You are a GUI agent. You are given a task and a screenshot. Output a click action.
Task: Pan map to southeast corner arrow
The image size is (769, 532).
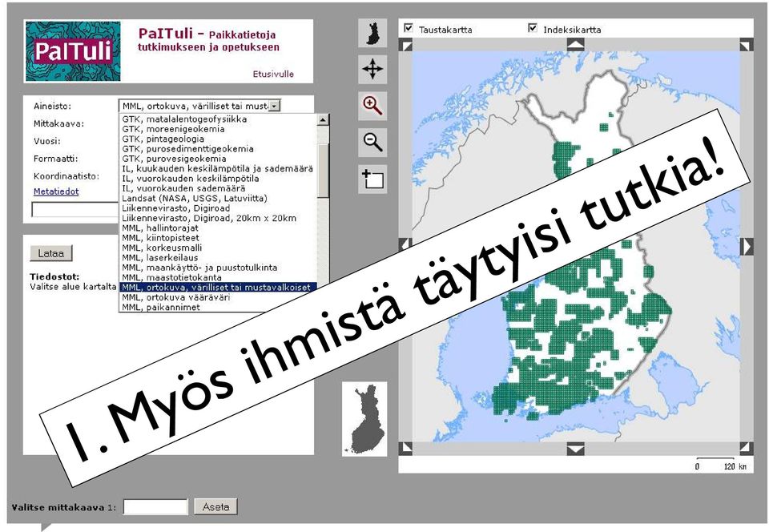click(x=746, y=448)
